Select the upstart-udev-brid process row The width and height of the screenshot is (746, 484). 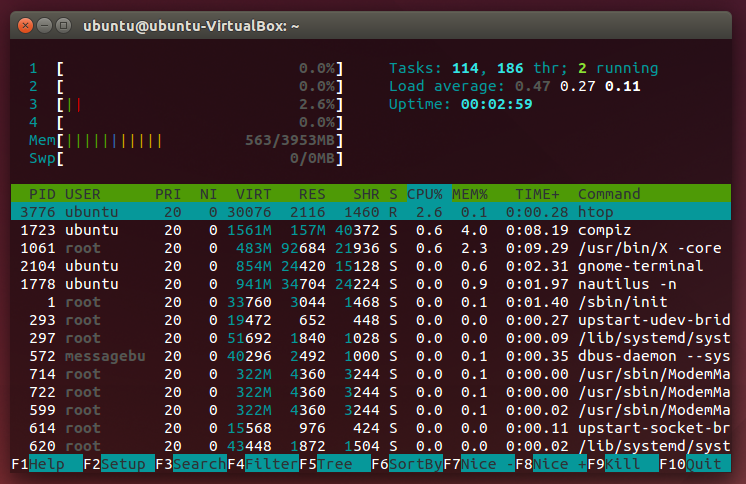coord(371,320)
